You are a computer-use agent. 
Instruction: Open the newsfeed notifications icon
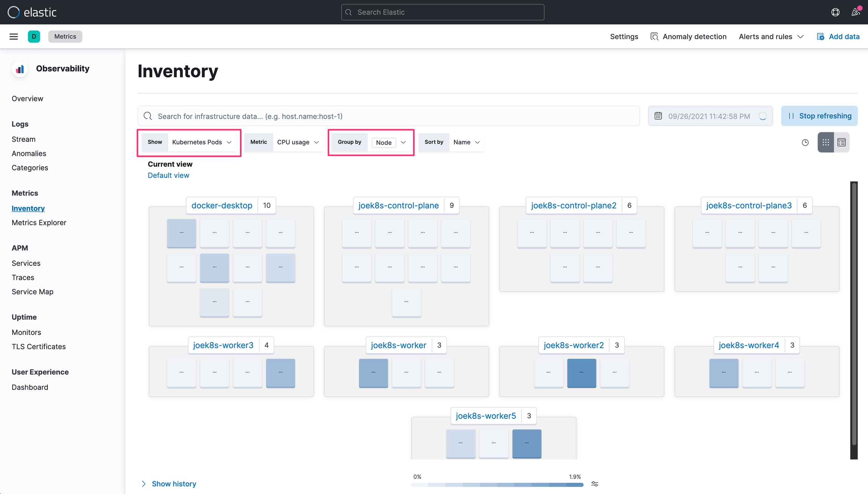pyautogui.click(x=856, y=12)
